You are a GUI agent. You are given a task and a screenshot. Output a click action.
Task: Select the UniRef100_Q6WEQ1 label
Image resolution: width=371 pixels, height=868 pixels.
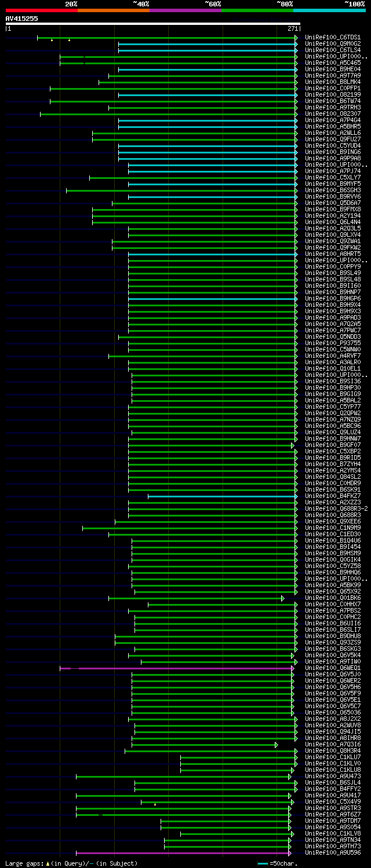(332, 668)
